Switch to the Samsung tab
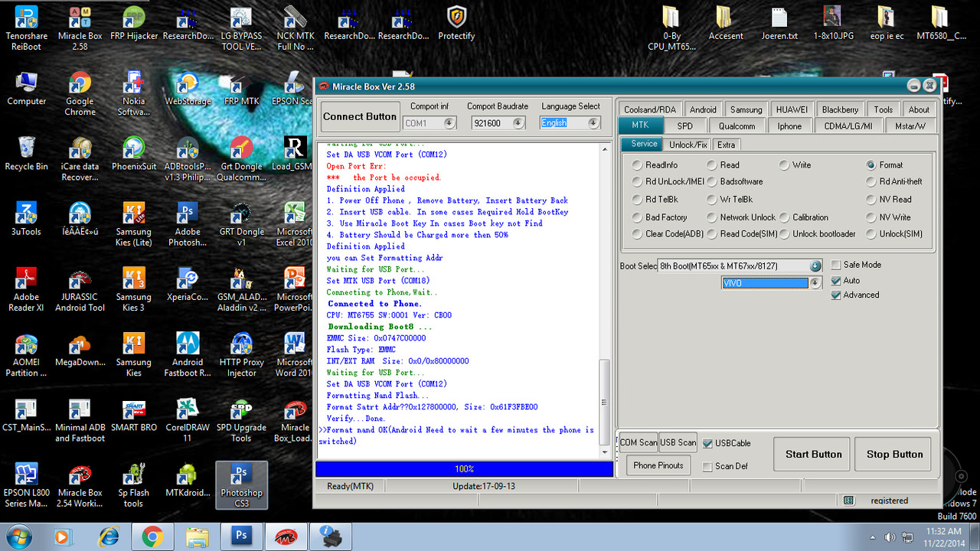This screenshot has height=551, width=980. click(x=746, y=109)
